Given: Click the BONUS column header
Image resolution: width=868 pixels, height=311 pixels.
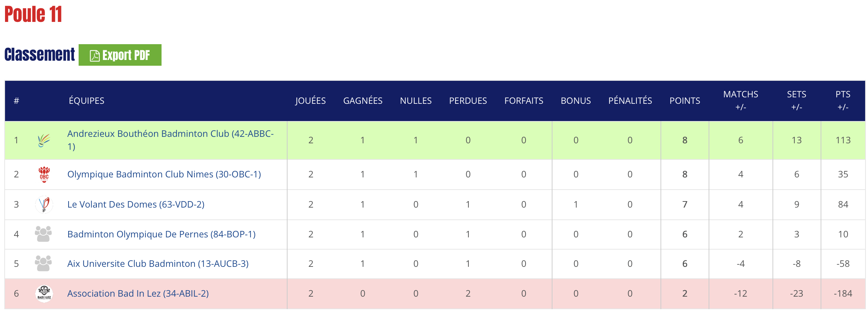Looking at the screenshot, I should point(575,101).
